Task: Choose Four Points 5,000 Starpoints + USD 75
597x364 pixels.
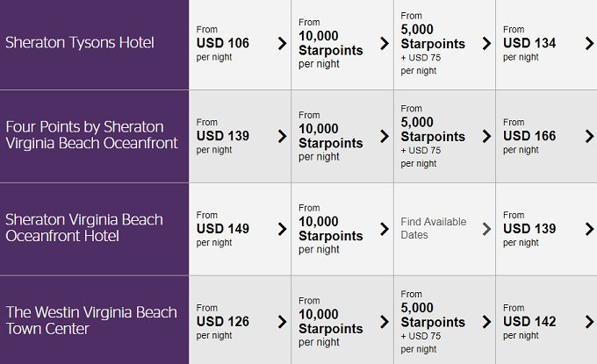Action: point(433,136)
